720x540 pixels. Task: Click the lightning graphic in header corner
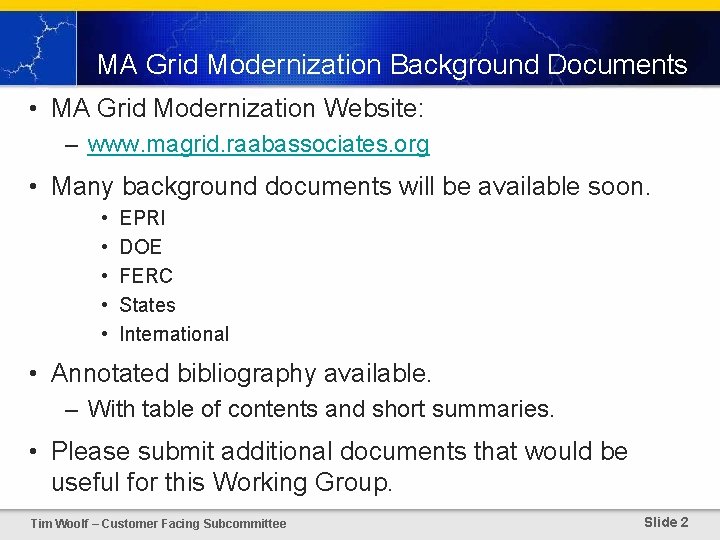[x=38, y=48]
